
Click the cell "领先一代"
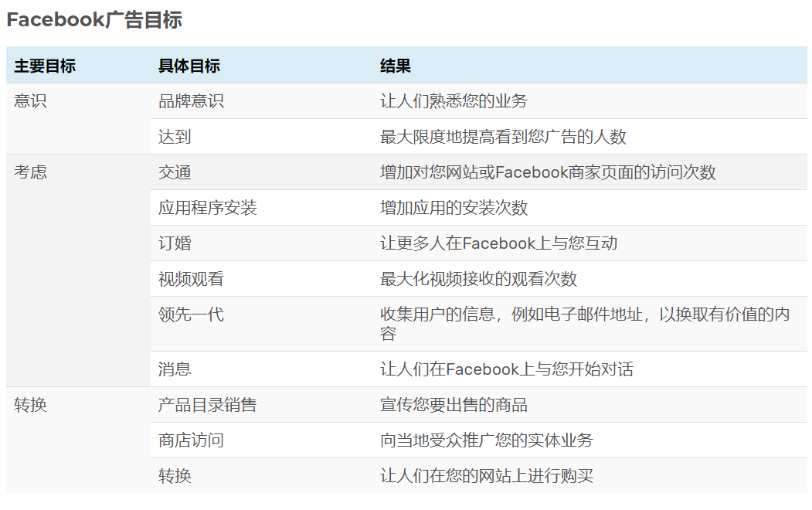click(x=191, y=314)
